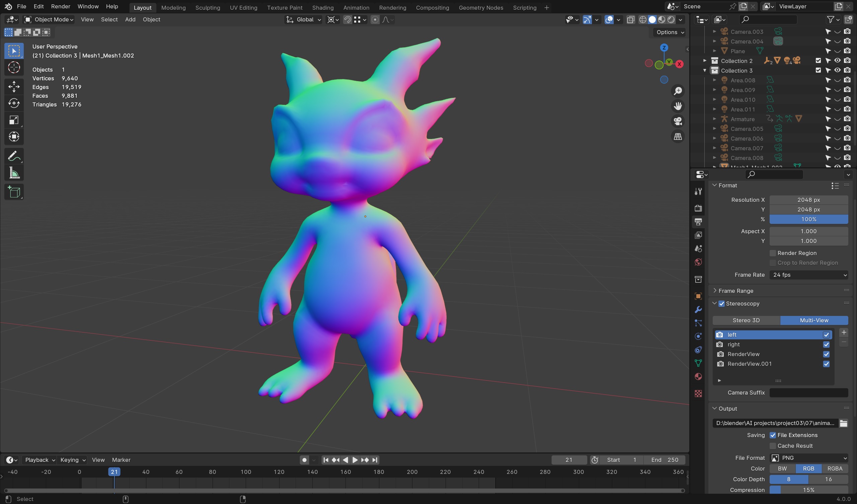Click the zoom view magnifier icon
Viewport: 857px width, 504px height.
[678, 91]
